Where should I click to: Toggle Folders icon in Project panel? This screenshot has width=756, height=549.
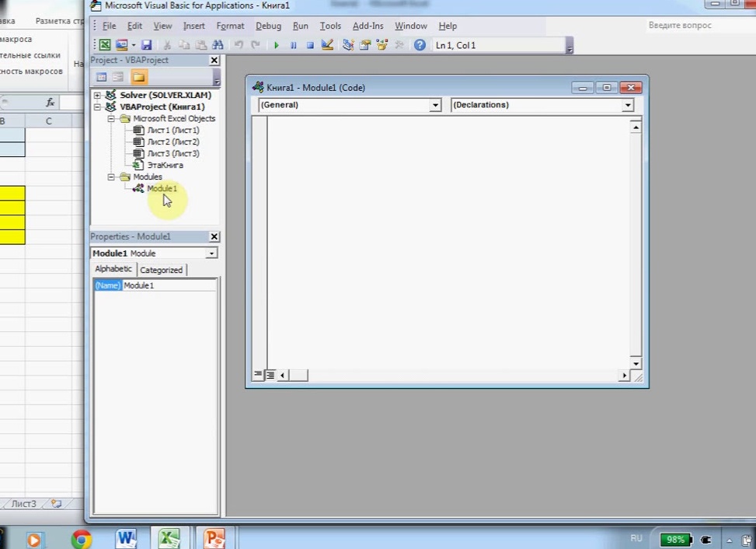pos(139,77)
